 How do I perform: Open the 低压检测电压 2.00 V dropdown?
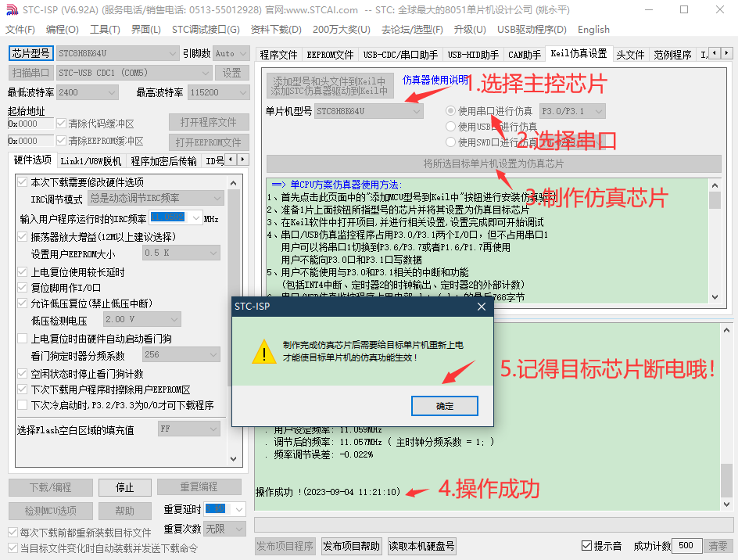[142, 319]
